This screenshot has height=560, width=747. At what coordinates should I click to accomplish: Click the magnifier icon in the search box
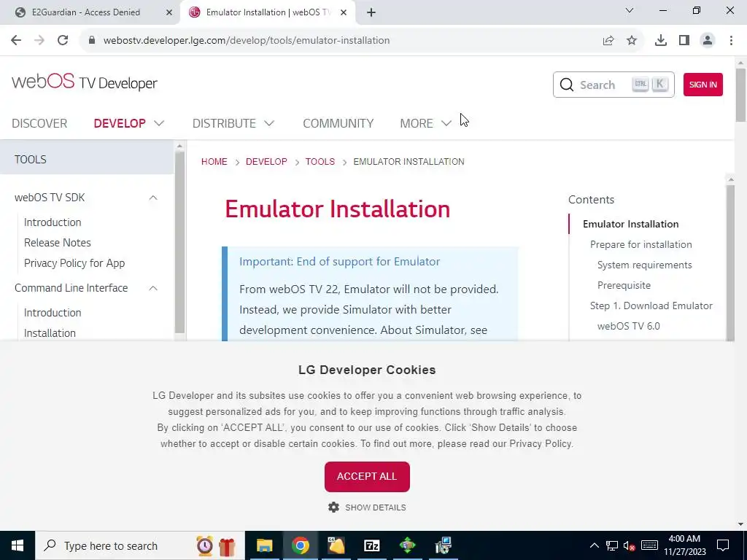[x=566, y=85]
